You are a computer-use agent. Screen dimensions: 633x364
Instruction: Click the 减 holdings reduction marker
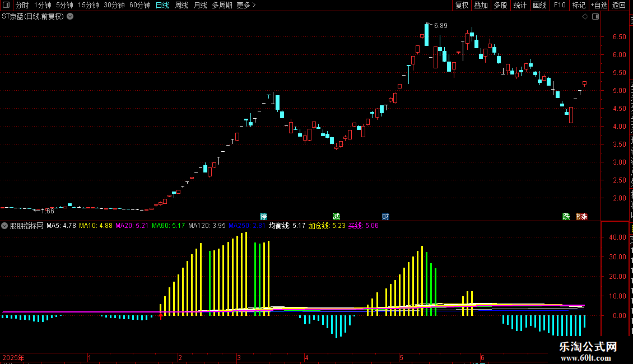coord(336,217)
